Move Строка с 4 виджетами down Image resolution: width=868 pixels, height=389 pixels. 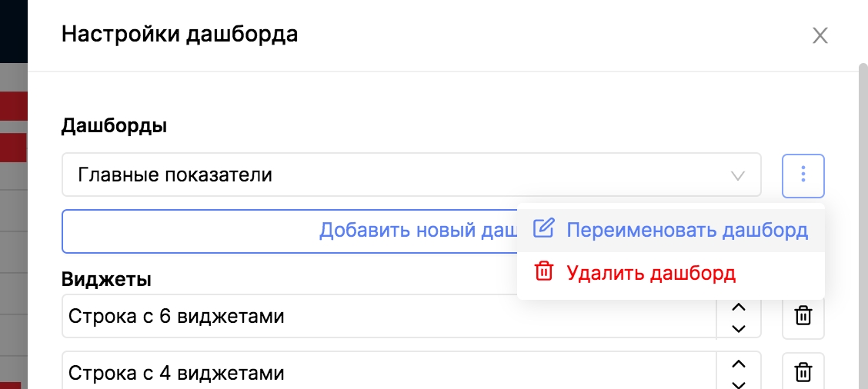(738, 384)
